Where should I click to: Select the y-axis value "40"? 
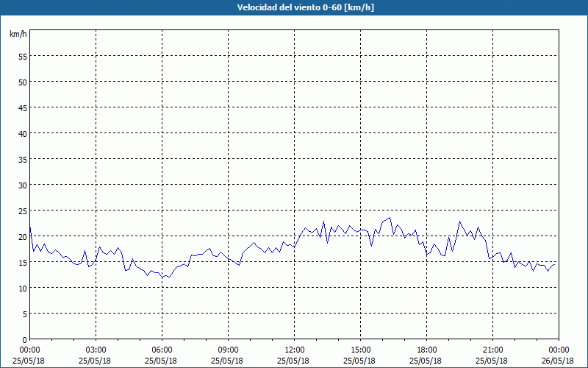click(23, 134)
